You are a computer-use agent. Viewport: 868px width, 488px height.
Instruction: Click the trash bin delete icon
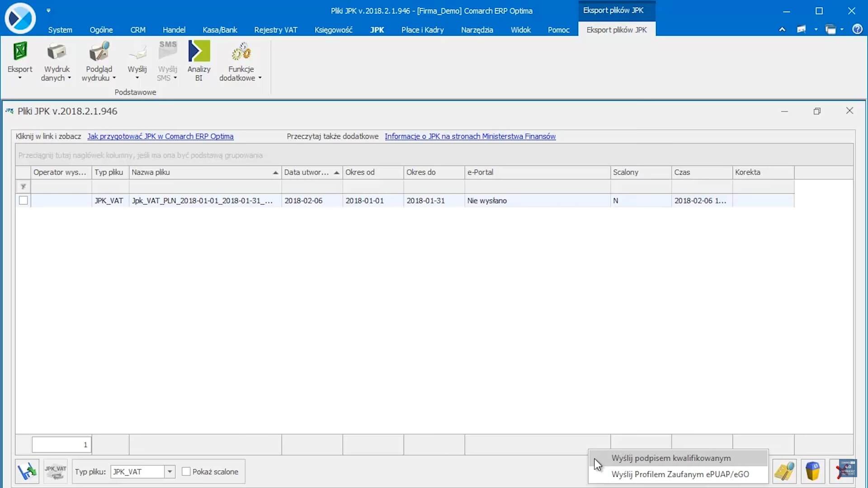pos(812,471)
